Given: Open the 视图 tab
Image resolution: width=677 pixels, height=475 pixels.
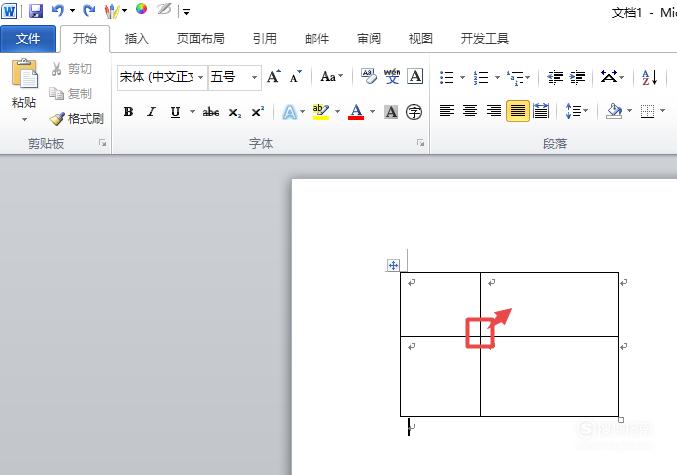Looking at the screenshot, I should [x=421, y=39].
